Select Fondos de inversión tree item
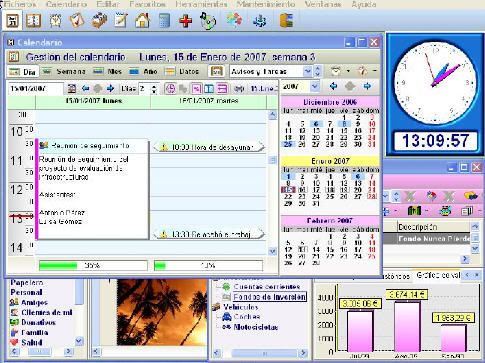 pos(269,297)
